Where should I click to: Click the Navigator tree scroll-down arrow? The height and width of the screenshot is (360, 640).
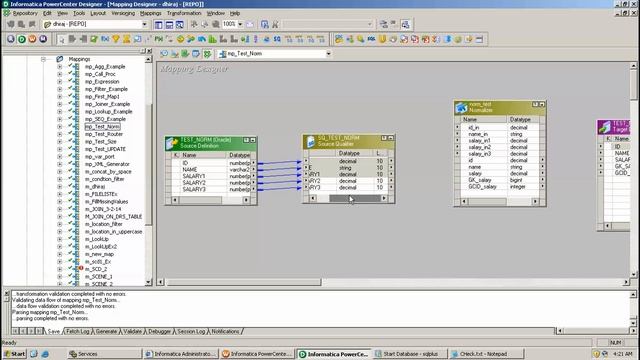tap(149, 282)
